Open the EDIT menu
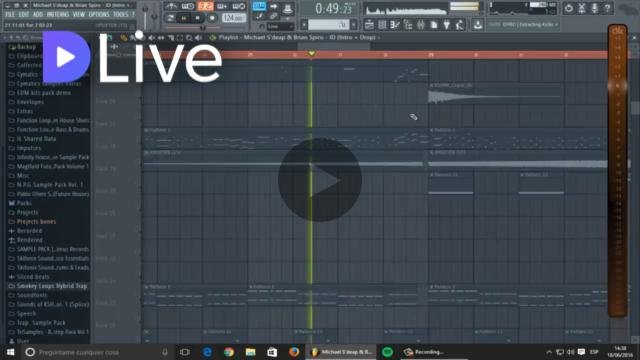Screen dimensions: 640x360 point(24,14)
